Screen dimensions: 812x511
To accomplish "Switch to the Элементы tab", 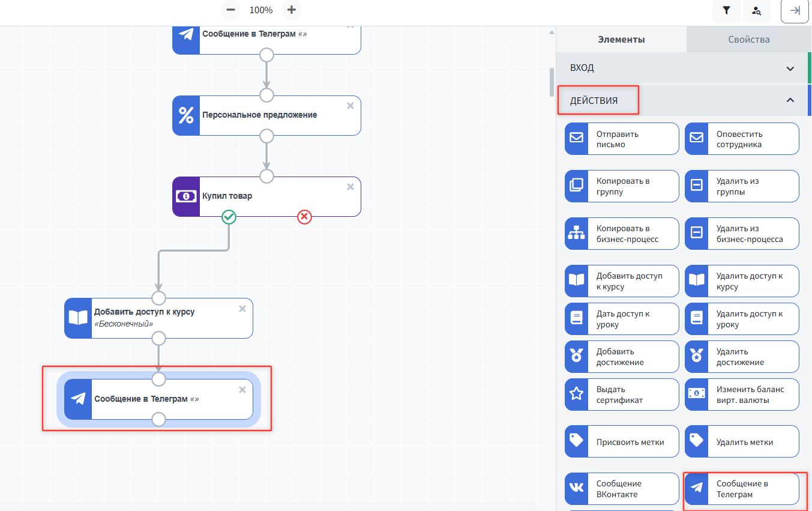I will click(621, 40).
